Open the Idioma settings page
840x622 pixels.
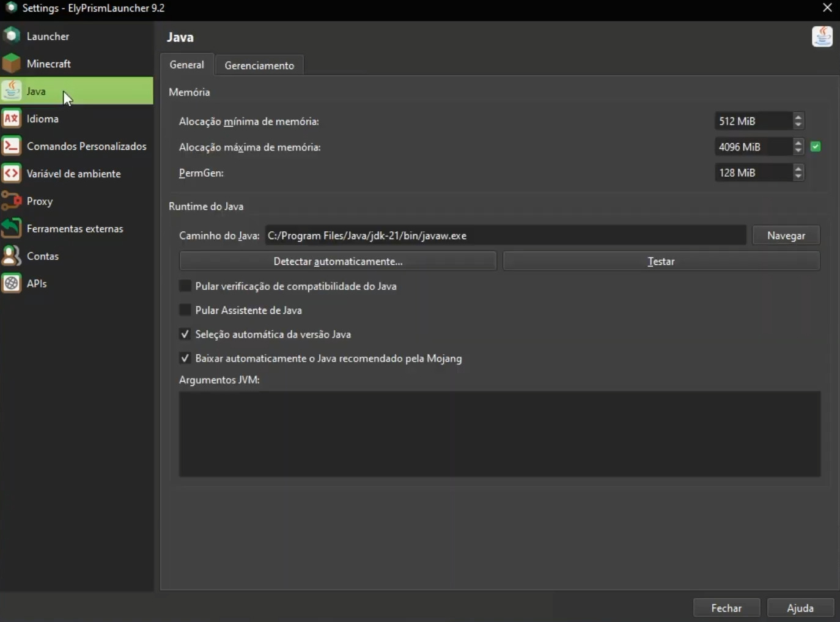[76, 118]
